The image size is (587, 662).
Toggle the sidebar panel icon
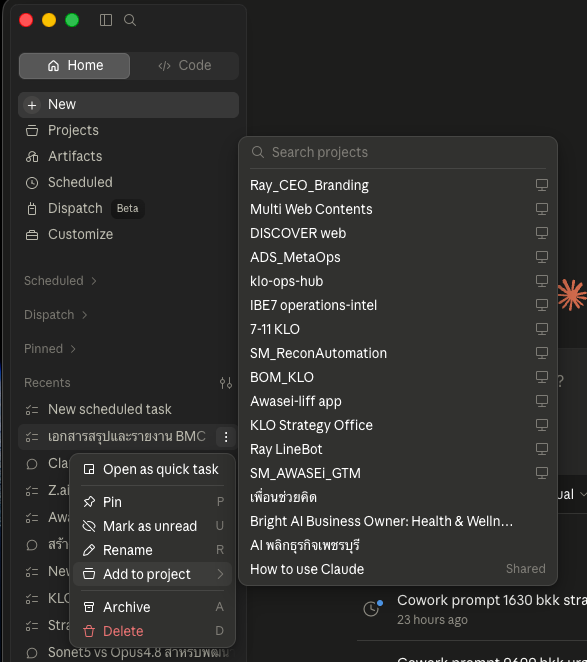pyautogui.click(x=106, y=20)
